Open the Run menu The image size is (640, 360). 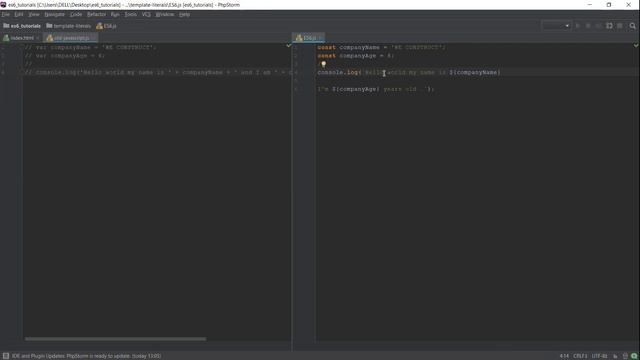[115, 14]
